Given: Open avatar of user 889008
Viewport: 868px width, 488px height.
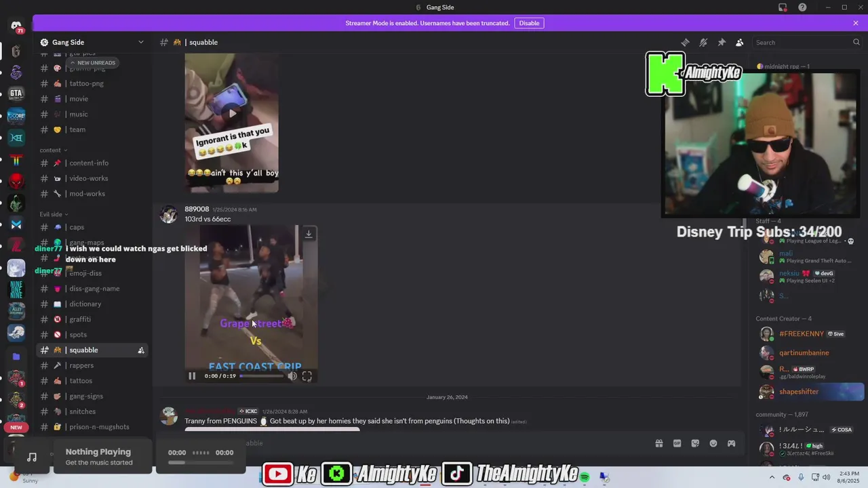Looking at the screenshot, I should click(x=168, y=214).
